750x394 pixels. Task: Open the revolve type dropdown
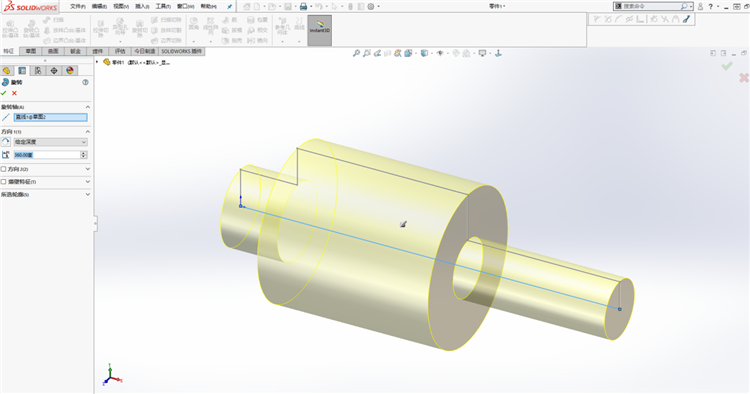[x=50, y=142]
